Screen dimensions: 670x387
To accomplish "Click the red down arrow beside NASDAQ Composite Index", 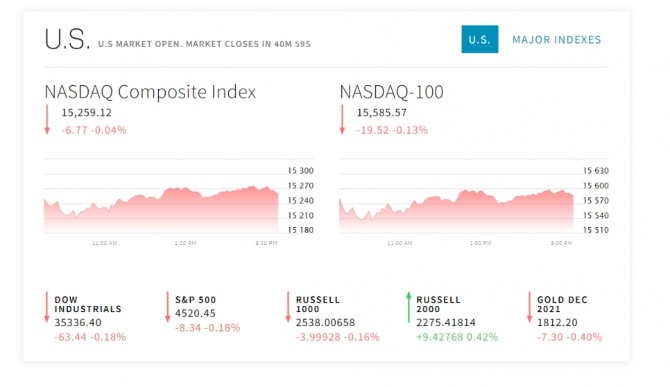I will [x=47, y=120].
